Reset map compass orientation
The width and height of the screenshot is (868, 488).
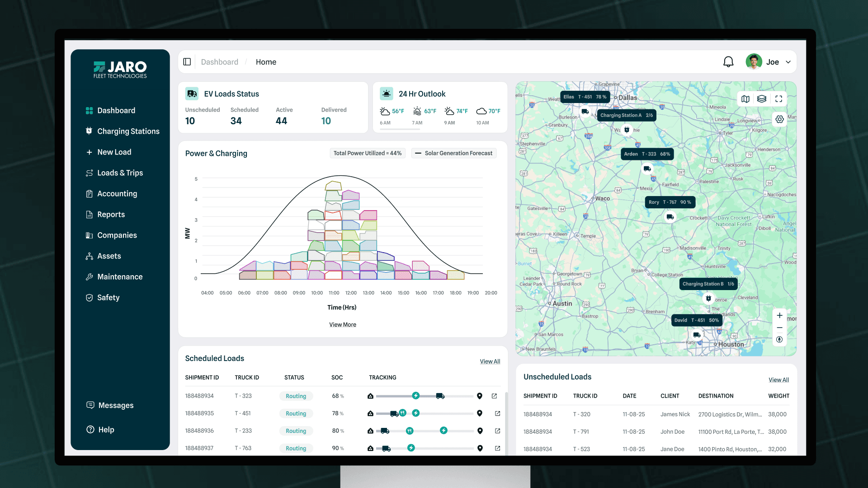[x=779, y=340]
